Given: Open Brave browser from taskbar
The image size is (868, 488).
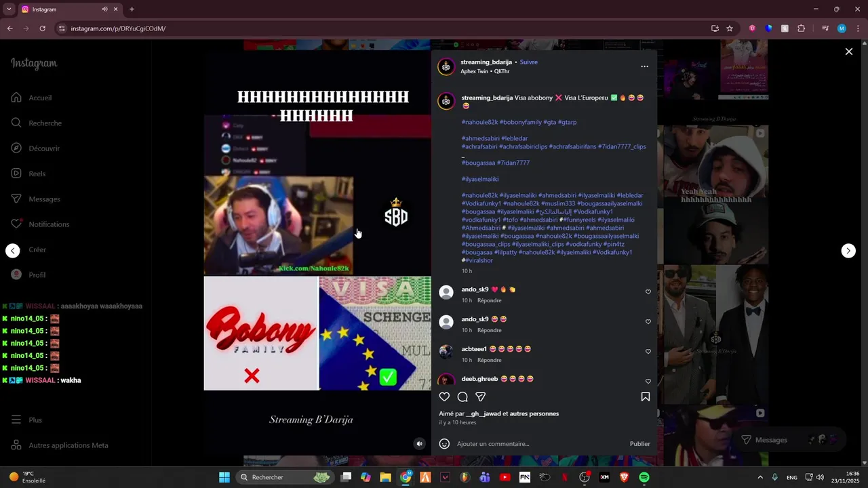Looking at the screenshot, I should point(625,477).
